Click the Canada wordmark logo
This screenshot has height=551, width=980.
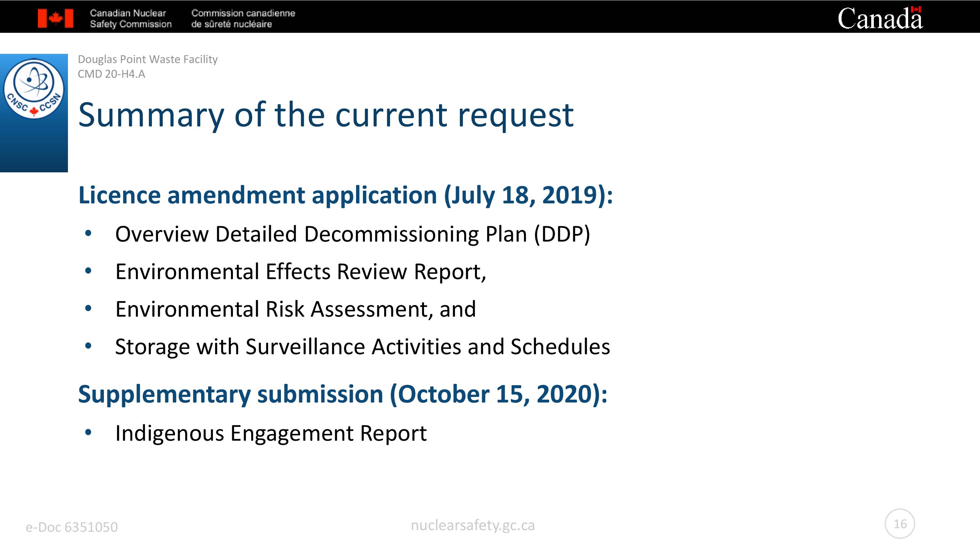pyautogui.click(x=880, y=18)
